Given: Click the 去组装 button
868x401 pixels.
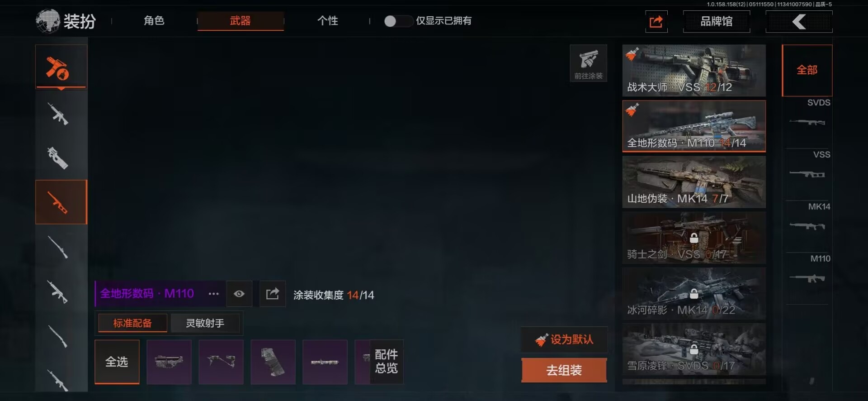Looking at the screenshot, I should 564,370.
